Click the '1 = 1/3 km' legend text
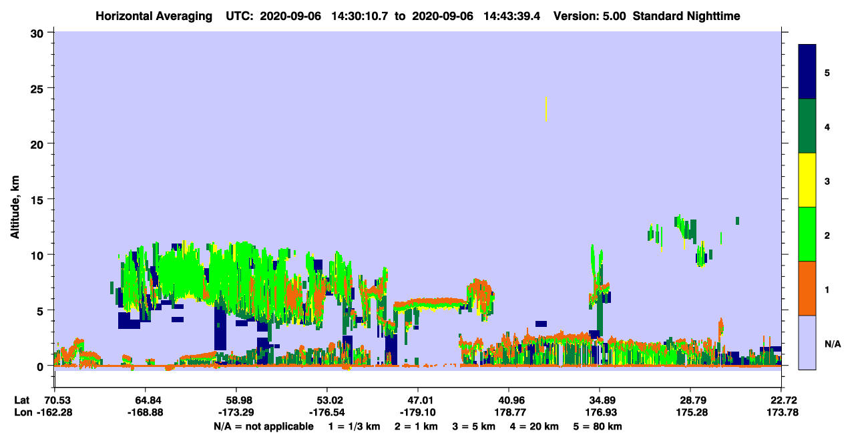This screenshot has width=868, height=445. (x=355, y=426)
